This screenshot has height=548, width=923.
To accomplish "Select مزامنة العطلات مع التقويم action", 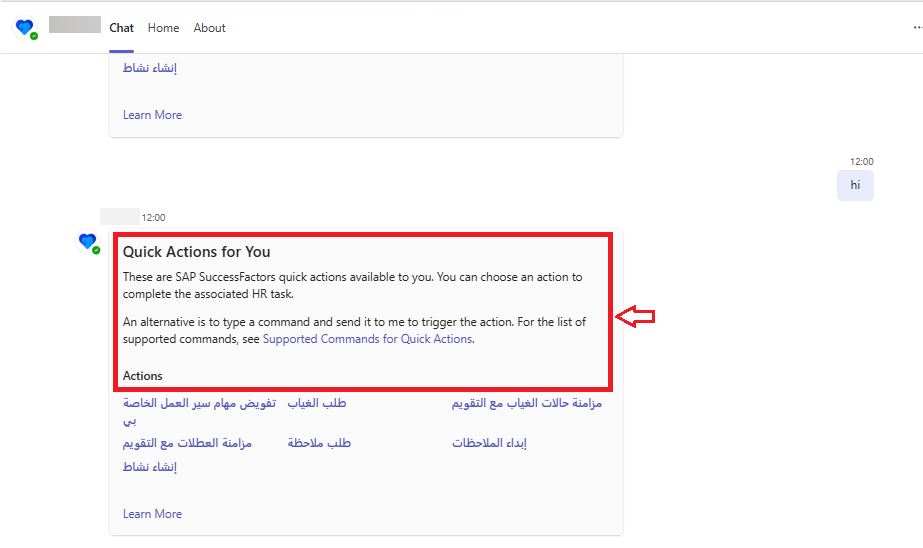I will [x=187, y=443].
